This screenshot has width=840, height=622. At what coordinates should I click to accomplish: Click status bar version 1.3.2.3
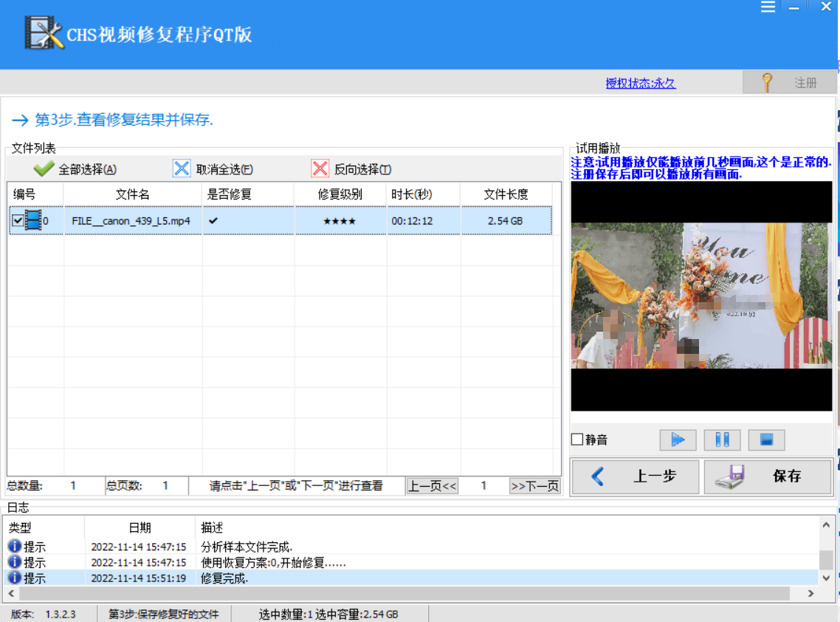(61, 614)
